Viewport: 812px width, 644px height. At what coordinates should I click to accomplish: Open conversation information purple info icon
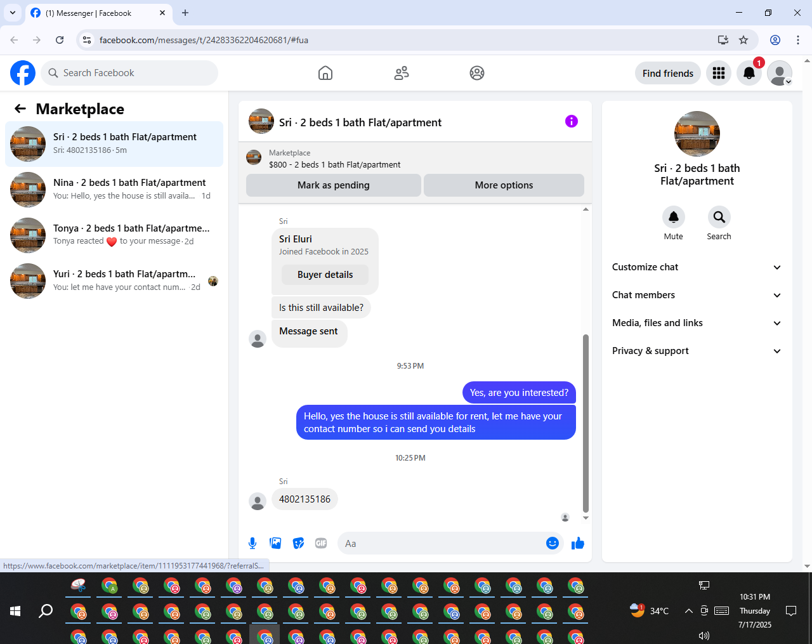572,121
